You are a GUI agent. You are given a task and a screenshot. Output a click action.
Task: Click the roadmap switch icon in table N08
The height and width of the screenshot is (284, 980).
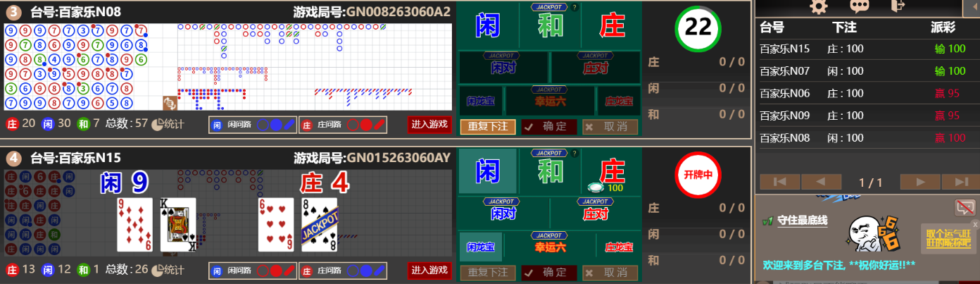click(169, 103)
